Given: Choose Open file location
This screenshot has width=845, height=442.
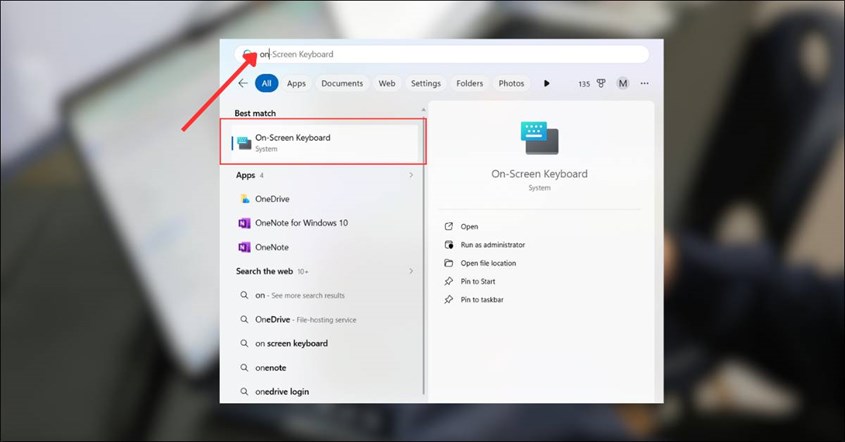Looking at the screenshot, I should pos(488,263).
